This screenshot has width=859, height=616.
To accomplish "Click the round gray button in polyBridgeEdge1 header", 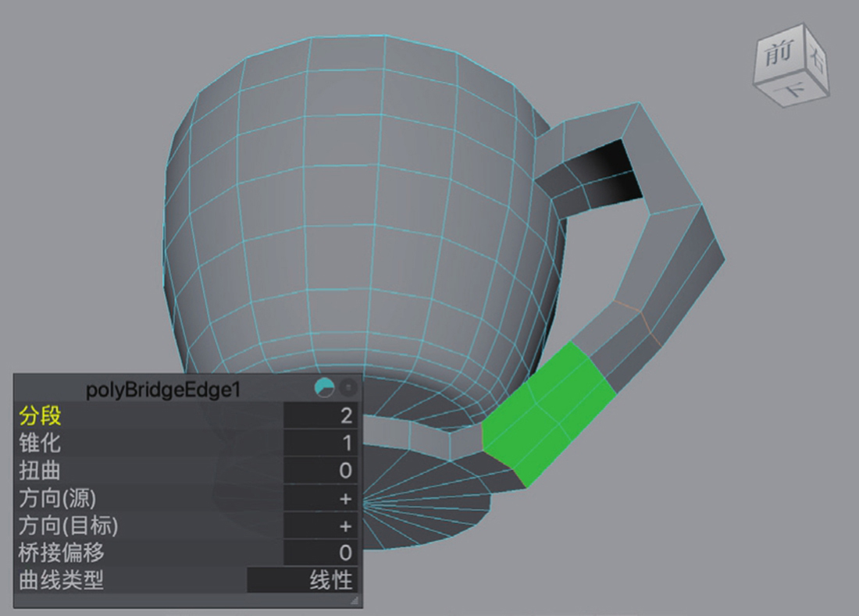I will coord(348,388).
